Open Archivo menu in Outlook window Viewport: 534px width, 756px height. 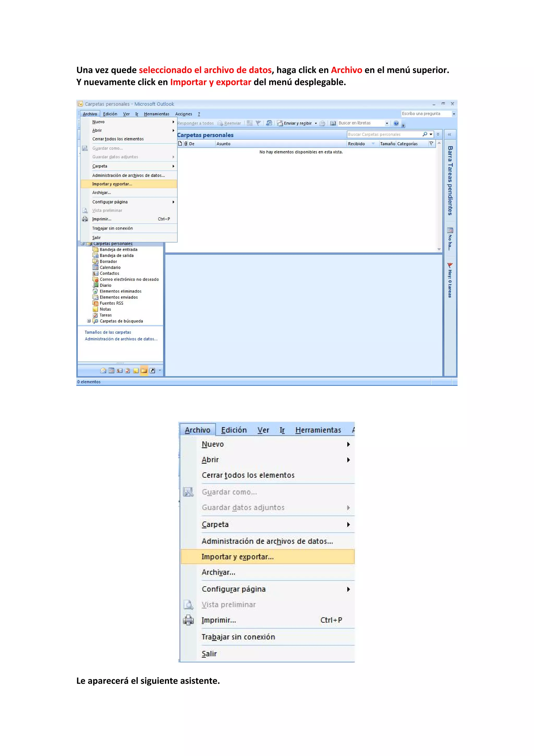pos(90,114)
